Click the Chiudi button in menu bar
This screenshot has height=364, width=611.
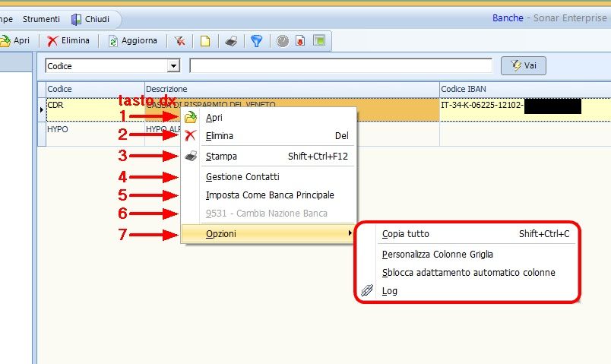[x=90, y=18]
